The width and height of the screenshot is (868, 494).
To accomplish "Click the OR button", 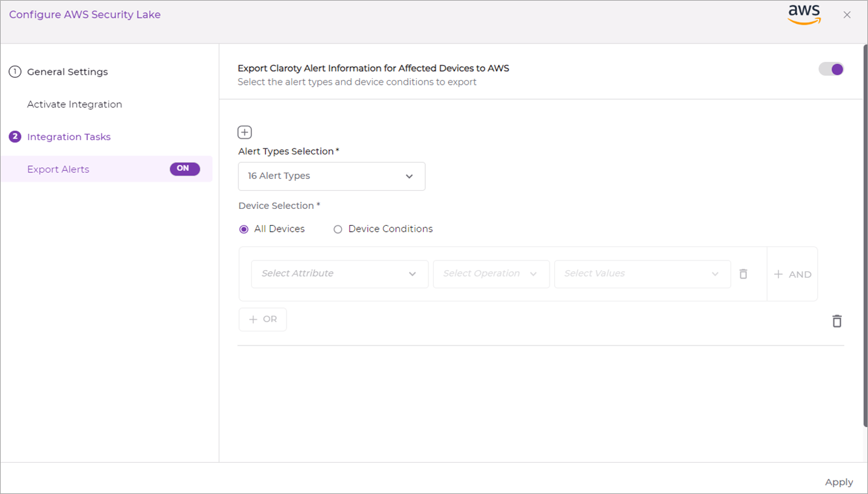I will [x=263, y=319].
